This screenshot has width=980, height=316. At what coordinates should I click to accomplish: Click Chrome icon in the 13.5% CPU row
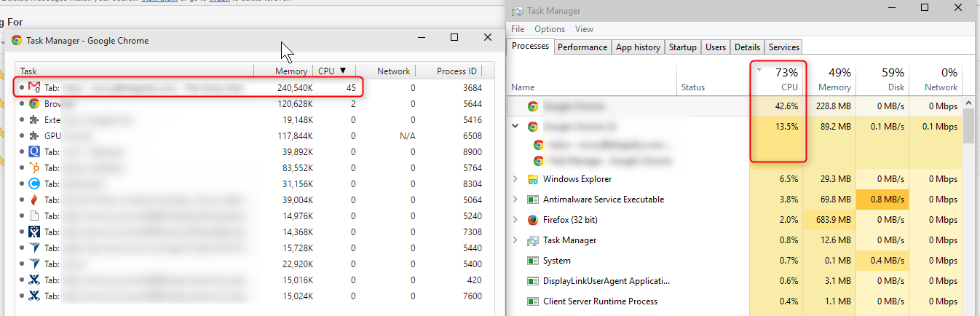[x=532, y=126]
